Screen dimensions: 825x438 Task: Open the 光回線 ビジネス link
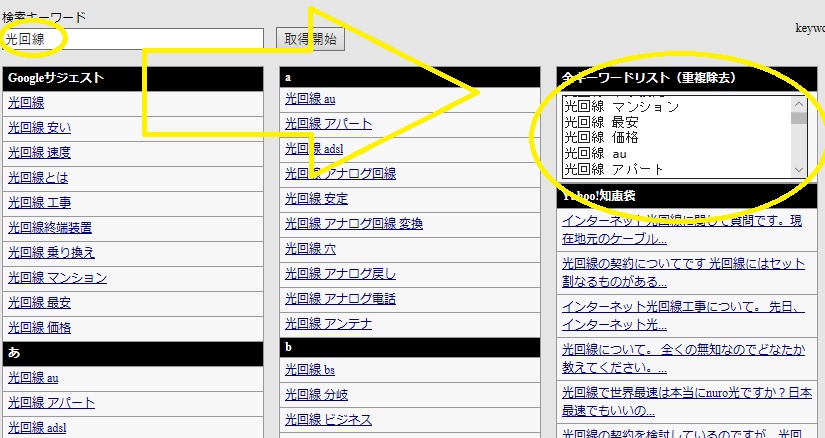(328, 420)
